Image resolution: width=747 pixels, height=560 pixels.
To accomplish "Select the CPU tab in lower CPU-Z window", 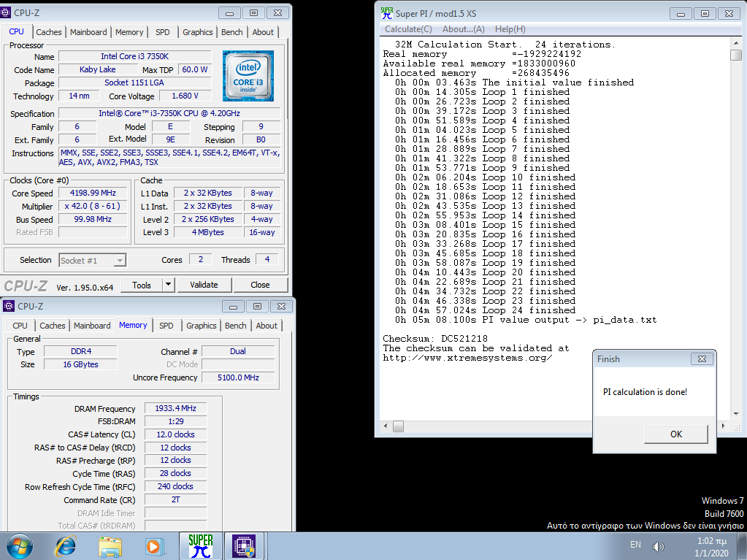I will pos(20,325).
